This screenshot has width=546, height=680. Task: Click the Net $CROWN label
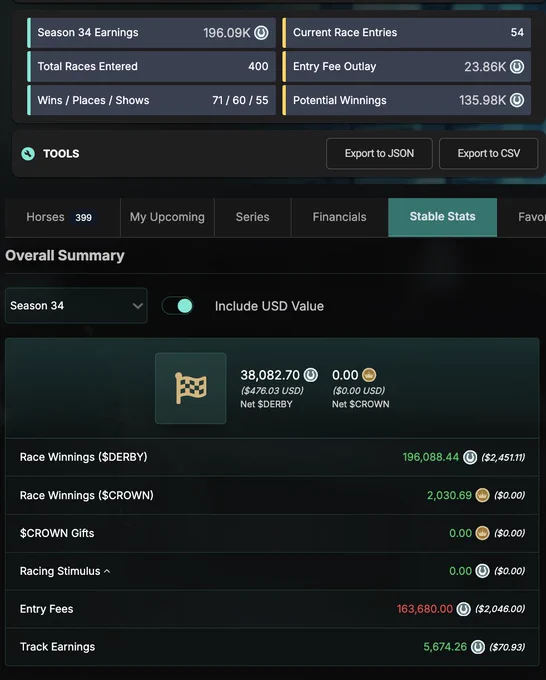[x=360, y=404]
